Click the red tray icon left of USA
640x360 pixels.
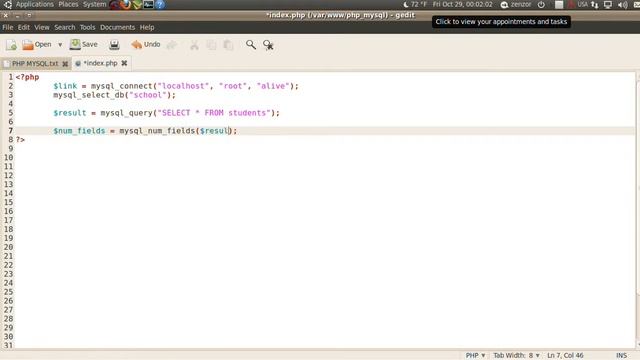tap(571, 4)
